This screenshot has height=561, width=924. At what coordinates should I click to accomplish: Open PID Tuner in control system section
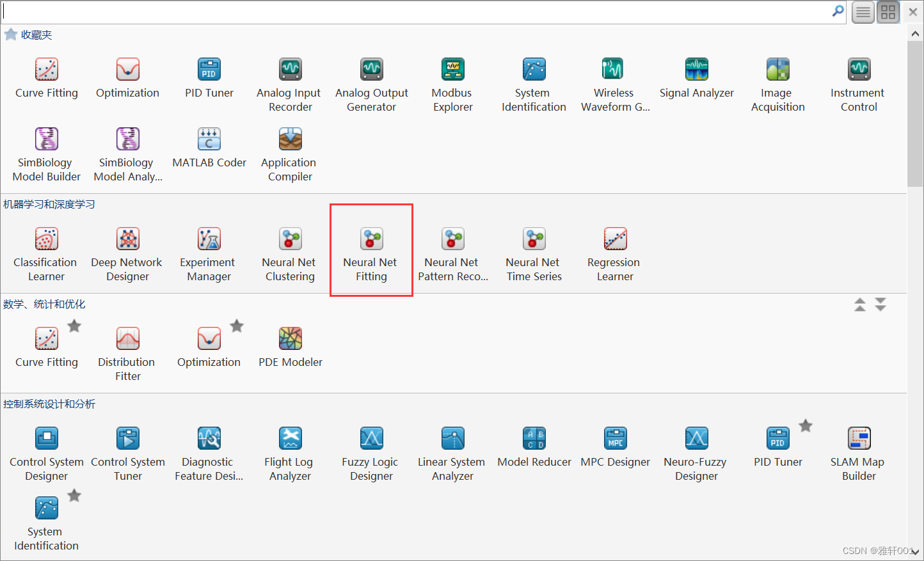[x=778, y=448]
